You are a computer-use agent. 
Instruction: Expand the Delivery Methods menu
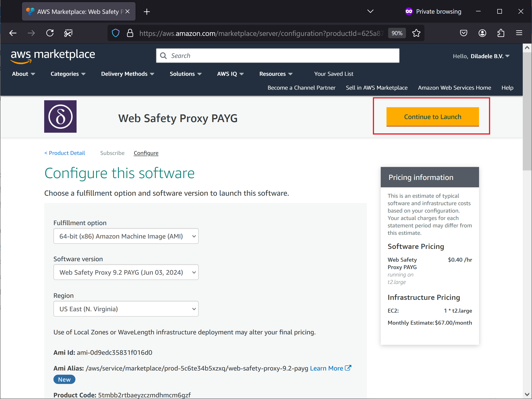tap(128, 74)
